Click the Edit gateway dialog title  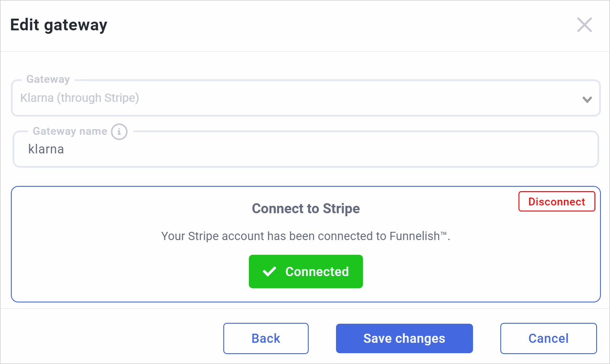pos(59,25)
